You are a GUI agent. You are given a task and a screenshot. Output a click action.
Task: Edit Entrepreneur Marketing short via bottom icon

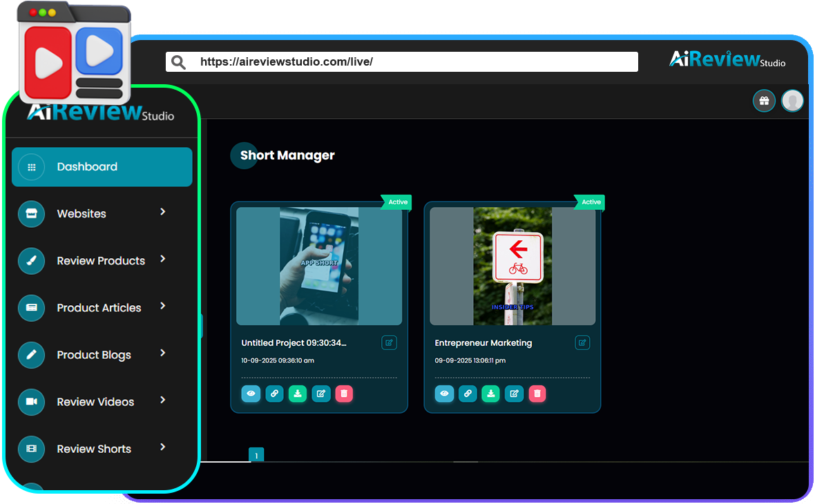513,394
